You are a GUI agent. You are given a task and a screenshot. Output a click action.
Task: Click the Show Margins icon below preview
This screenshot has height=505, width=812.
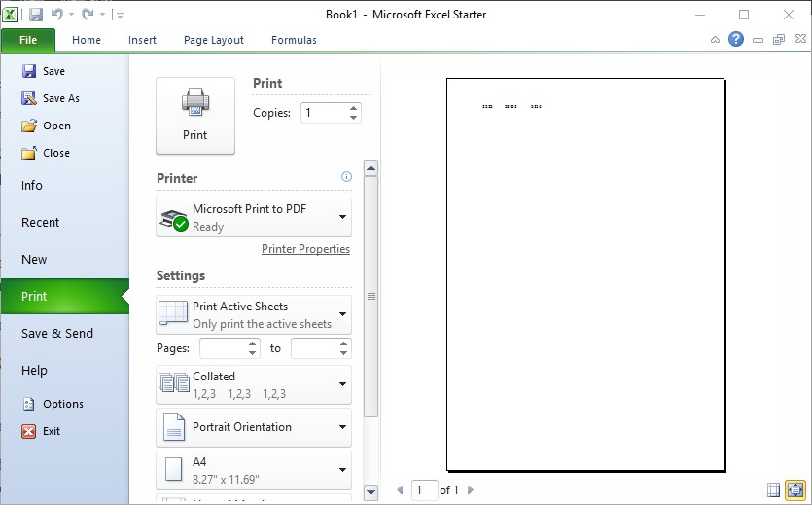pos(774,490)
